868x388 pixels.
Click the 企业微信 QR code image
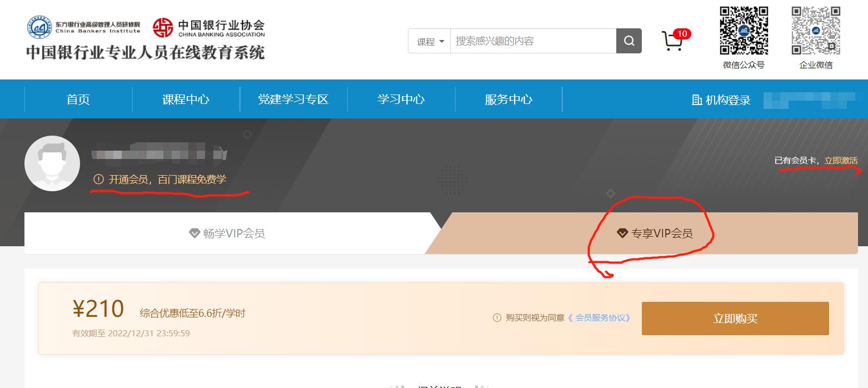(815, 31)
